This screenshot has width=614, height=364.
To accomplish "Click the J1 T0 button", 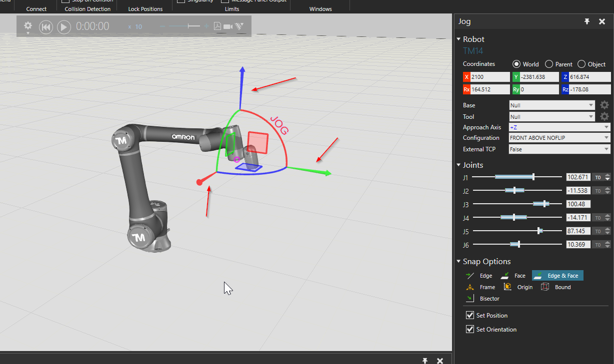I will pos(597,177).
